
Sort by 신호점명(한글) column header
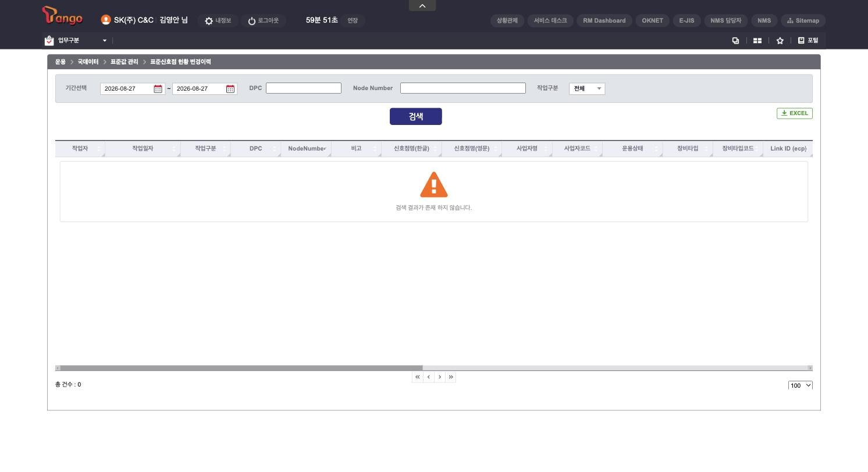411,149
